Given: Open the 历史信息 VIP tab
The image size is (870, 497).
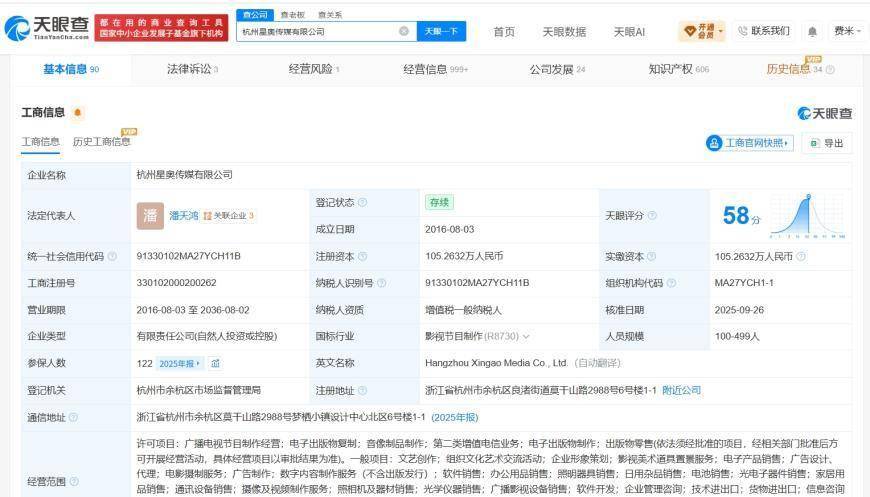Looking at the screenshot, I should pos(794,69).
